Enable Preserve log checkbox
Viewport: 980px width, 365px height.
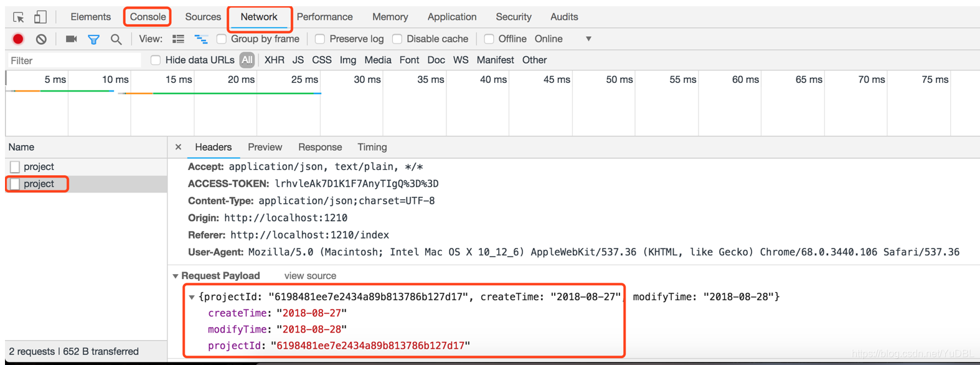coord(320,39)
